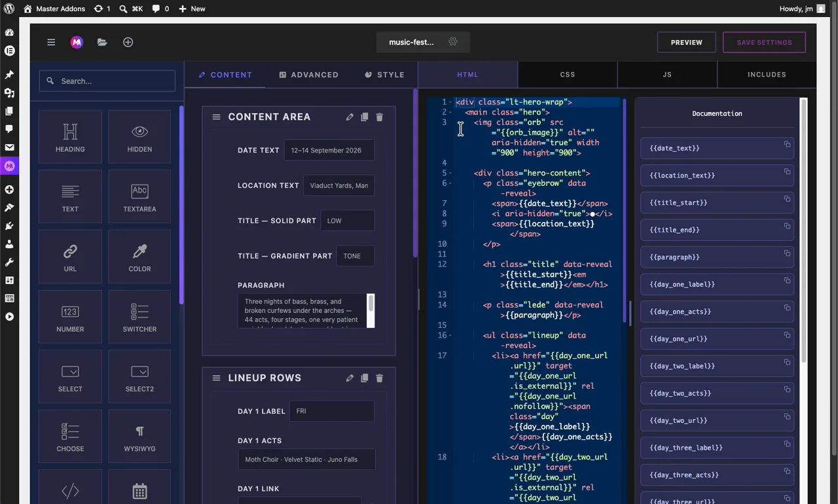Click the Save Settings button
Screen dimensions: 838x504
click(x=764, y=43)
